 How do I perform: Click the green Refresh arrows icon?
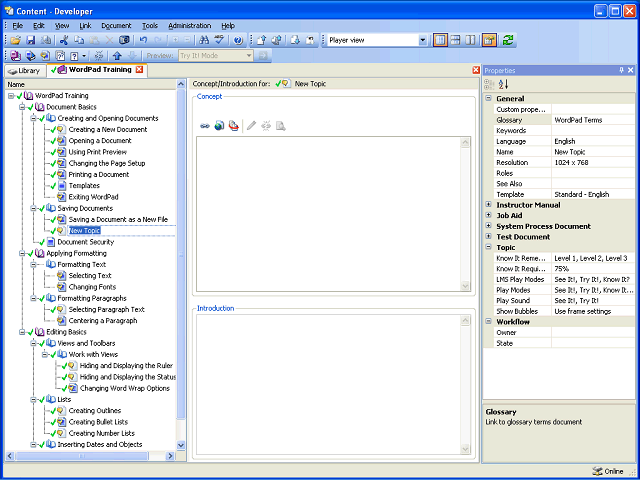508,40
